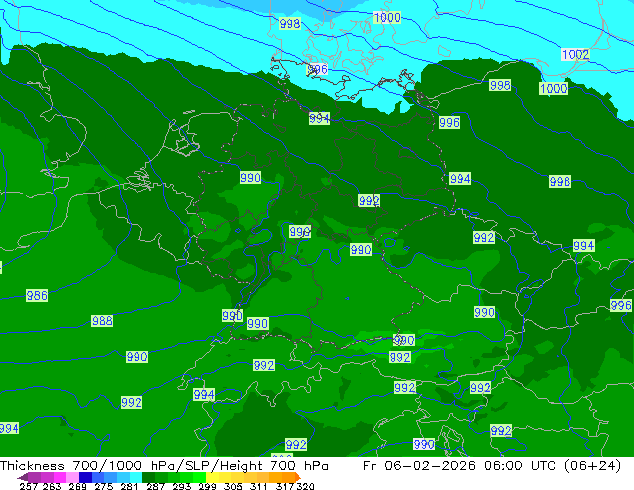Click the 06:00 UTC time text
The image size is (634, 490).
[x=522, y=466]
